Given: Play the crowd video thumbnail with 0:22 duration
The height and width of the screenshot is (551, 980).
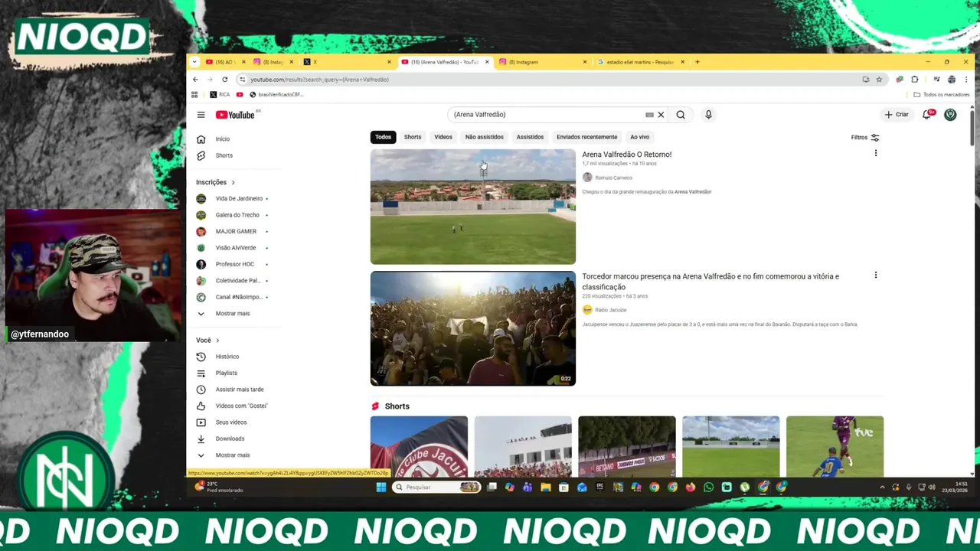Looking at the screenshot, I should 473,328.
